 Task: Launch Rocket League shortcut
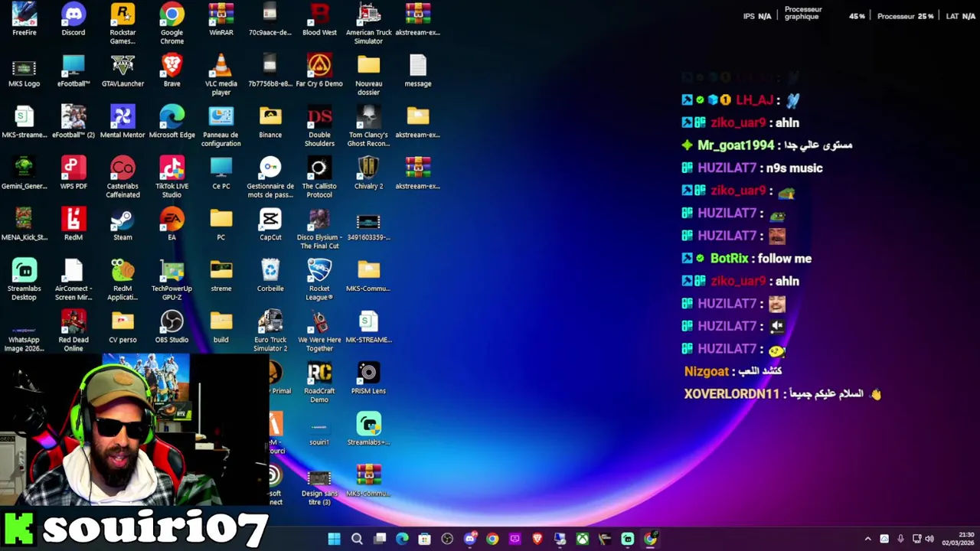[319, 280]
